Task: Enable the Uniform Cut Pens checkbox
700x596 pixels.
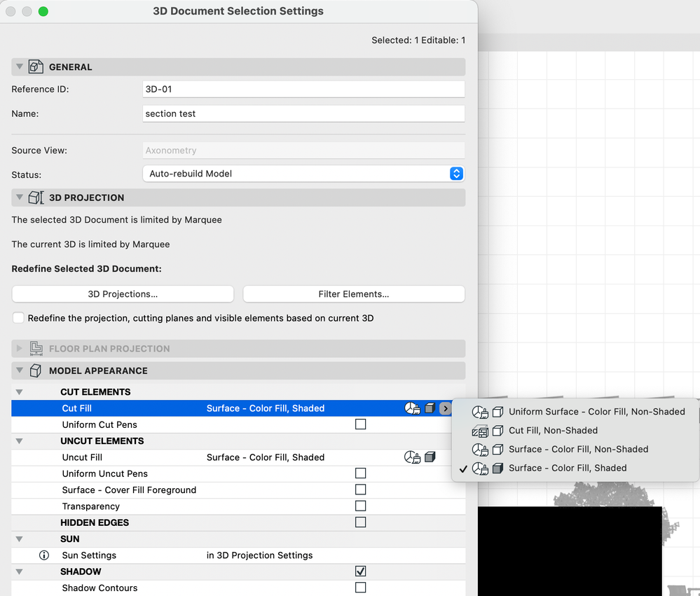Action: coord(360,424)
